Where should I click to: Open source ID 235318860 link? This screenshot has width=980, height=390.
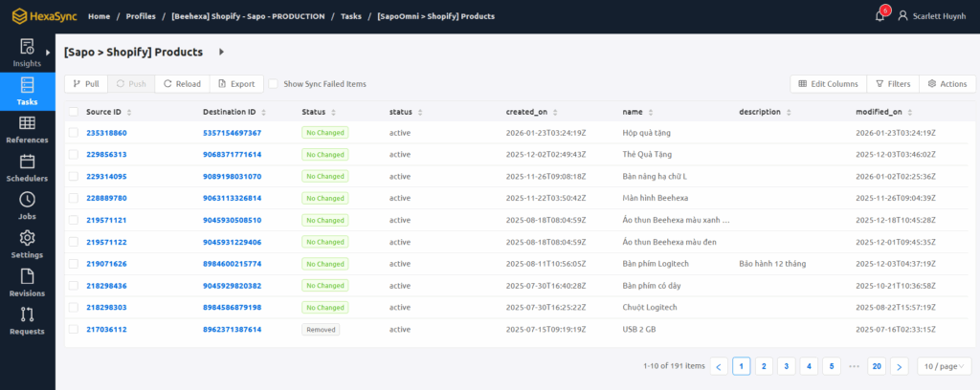point(106,133)
